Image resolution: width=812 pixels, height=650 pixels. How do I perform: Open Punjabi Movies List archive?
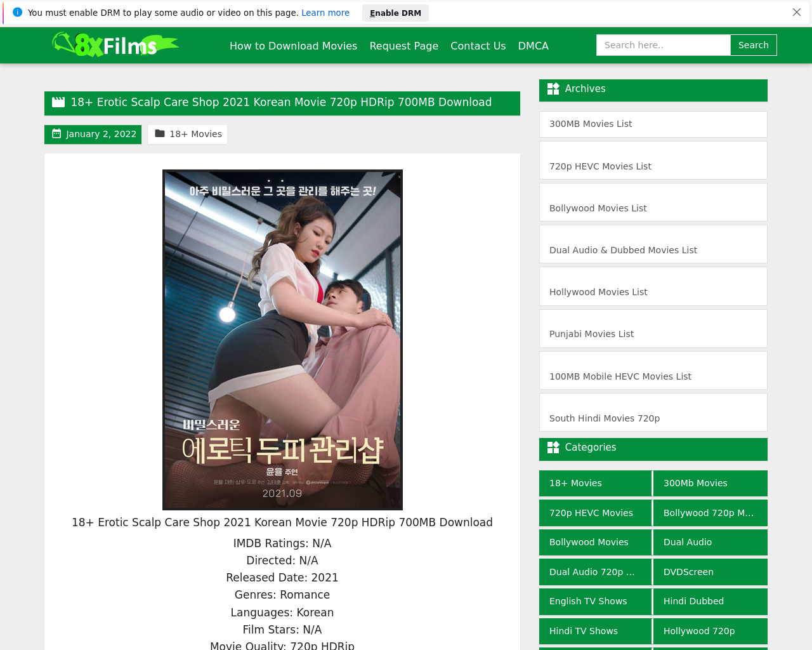[x=653, y=328]
